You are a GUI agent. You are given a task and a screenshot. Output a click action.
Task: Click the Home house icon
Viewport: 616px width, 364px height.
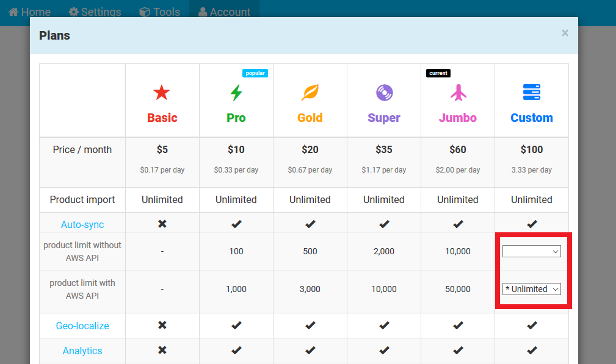13,12
